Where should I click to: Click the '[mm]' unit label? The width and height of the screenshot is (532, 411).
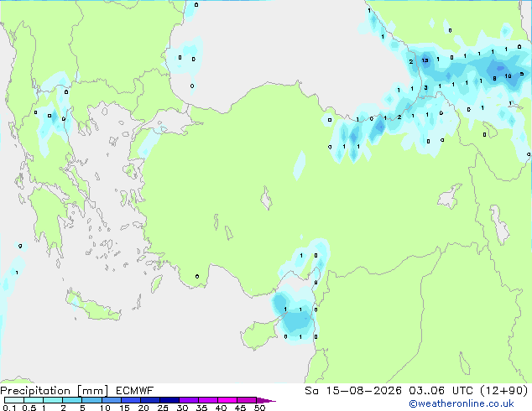pyautogui.click(x=92, y=391)
